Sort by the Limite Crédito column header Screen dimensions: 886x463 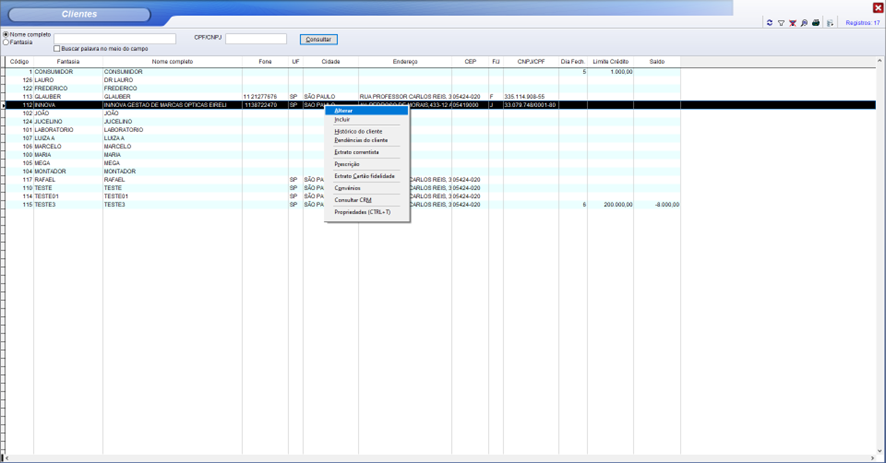coord(610,62)
